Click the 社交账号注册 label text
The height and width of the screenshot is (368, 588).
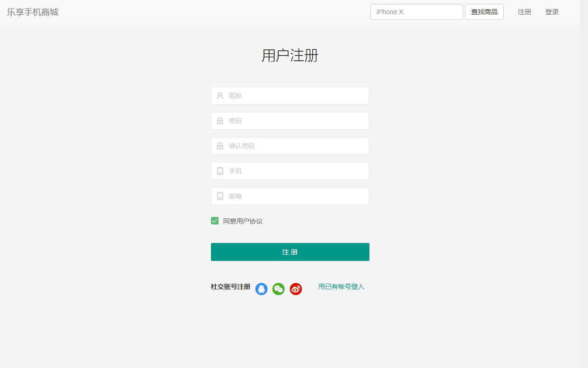pyautogui.click(x=230, y=287)
